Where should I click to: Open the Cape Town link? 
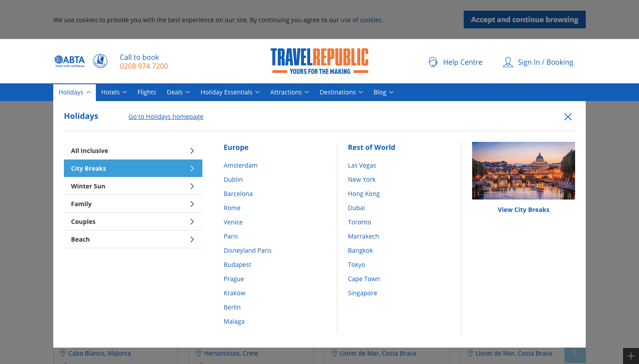click(x=364, y=279)
